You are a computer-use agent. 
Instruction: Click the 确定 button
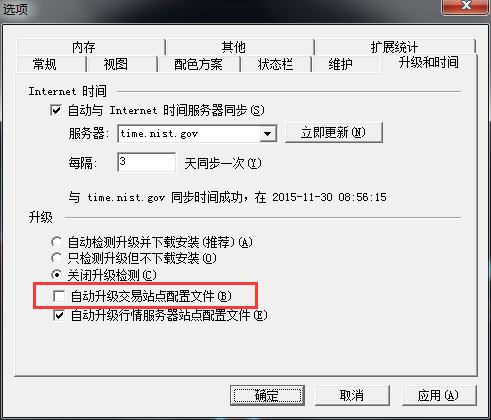(x=267, y=396)
